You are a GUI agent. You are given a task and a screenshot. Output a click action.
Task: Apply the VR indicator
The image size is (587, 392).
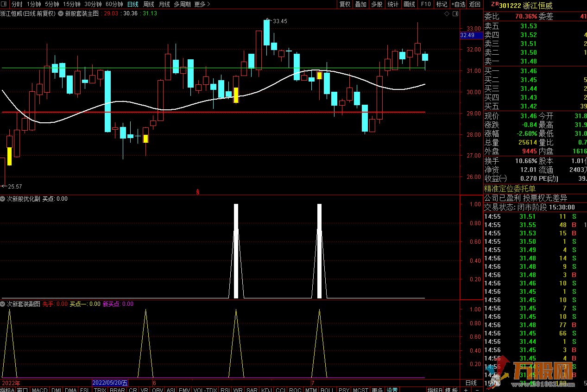click(x=145, y=390)
